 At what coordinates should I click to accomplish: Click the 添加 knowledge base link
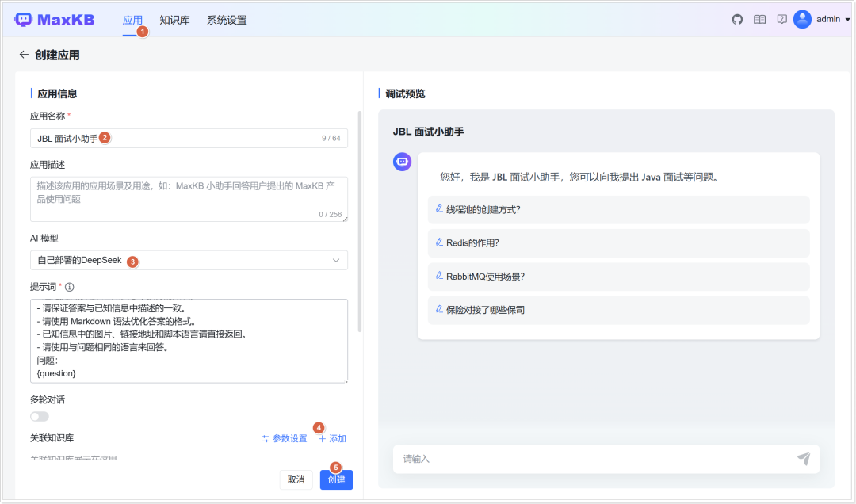332,438
